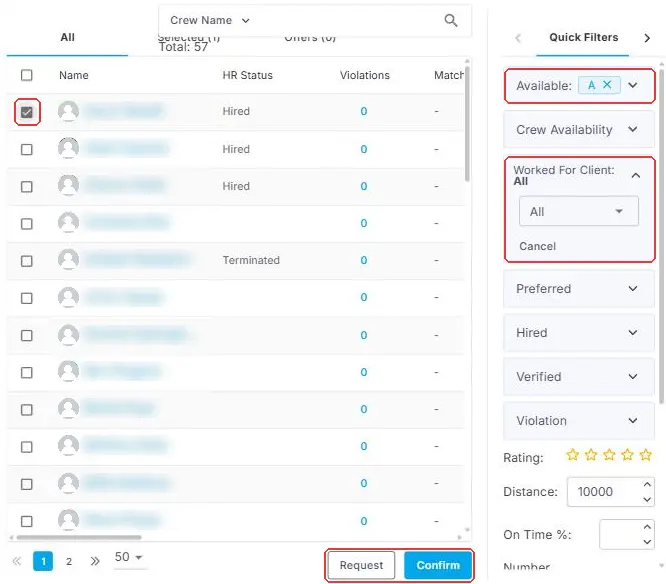Screen dimensions: 666x584
Task: Increase the Distance value
Action: click(x=647, y=484)
